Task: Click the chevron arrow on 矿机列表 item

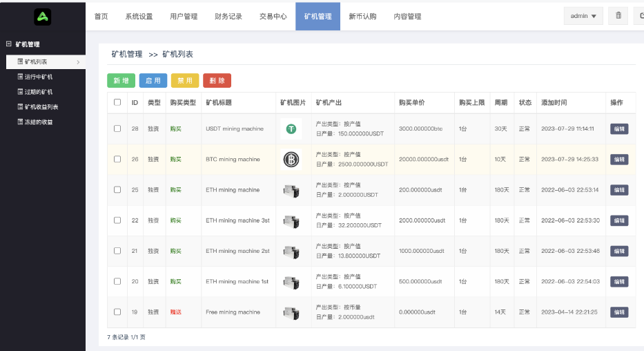Action: pyautogui.click(x=78, y=62)
